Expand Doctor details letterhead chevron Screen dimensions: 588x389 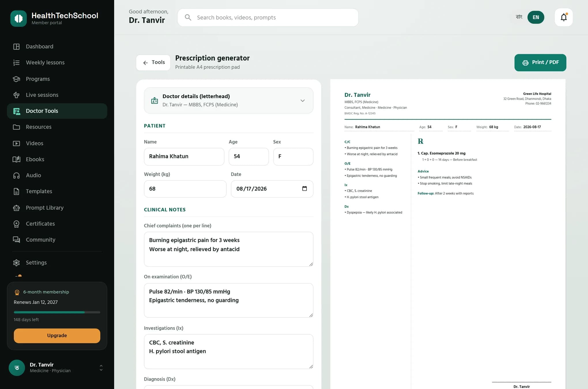pos(303,101)
